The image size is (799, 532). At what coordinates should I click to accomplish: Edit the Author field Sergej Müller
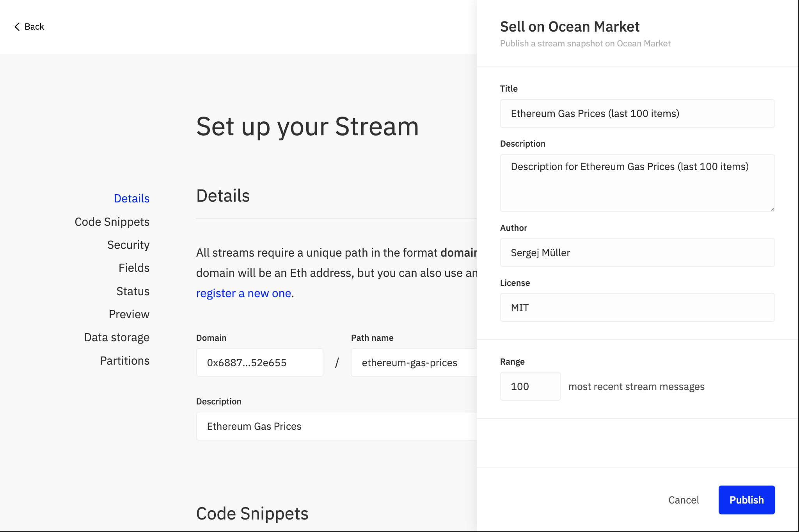coord(637,253)
